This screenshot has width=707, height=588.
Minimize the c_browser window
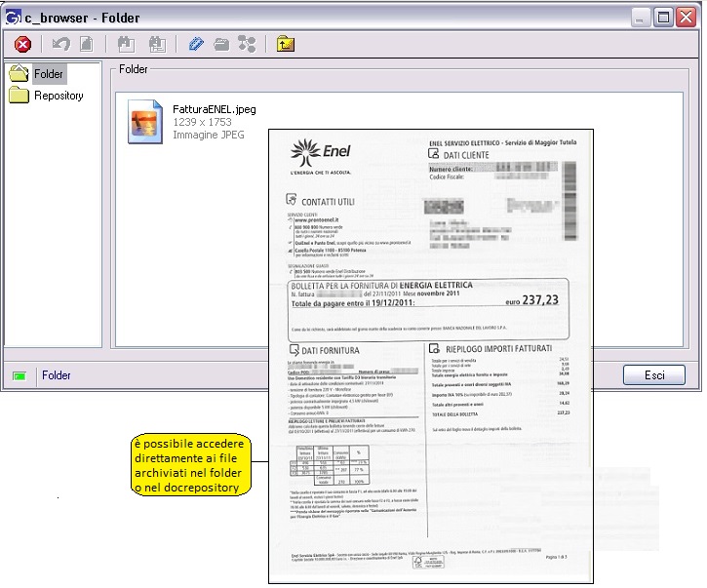[x=640, y=18]
